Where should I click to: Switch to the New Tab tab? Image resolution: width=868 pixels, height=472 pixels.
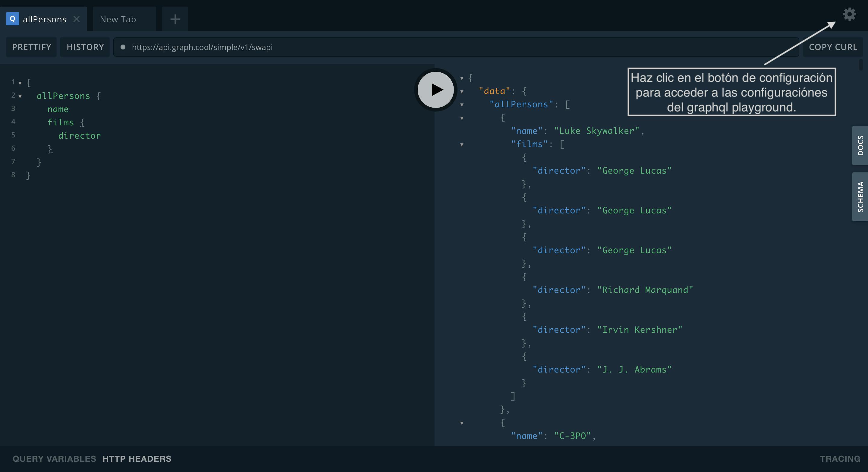tap(118, 19)
